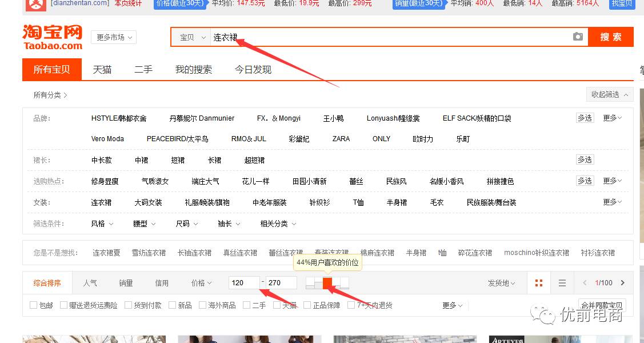This screenshot has height=343, width=644.
Task: Check the 天猫 filter box
Action: 277,305
